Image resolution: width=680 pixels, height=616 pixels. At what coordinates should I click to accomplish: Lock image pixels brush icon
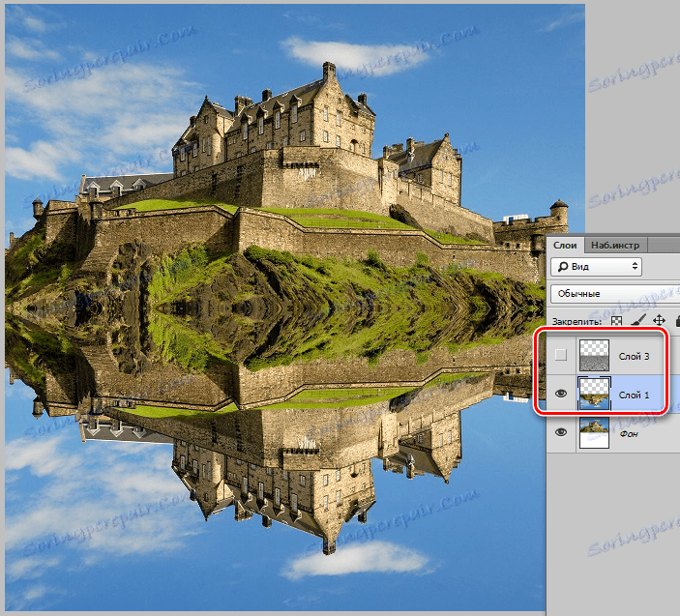(x=637, y=321)
